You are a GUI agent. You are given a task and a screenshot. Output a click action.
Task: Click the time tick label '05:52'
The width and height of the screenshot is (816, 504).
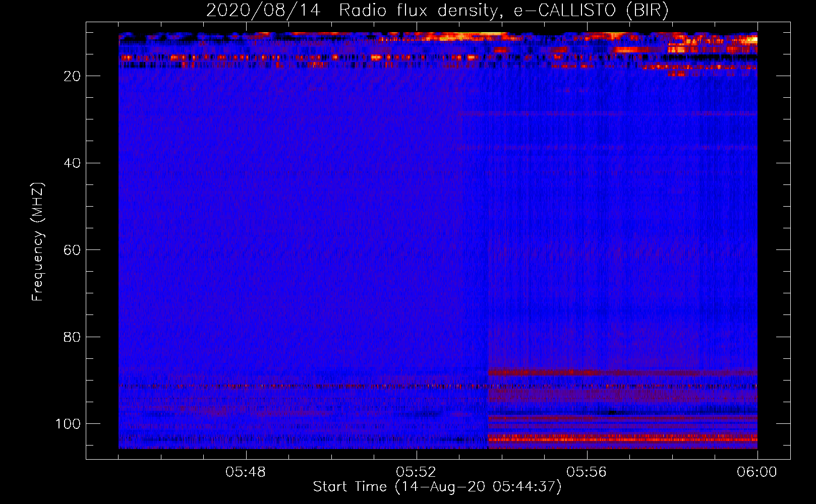[x=416, y=472]
